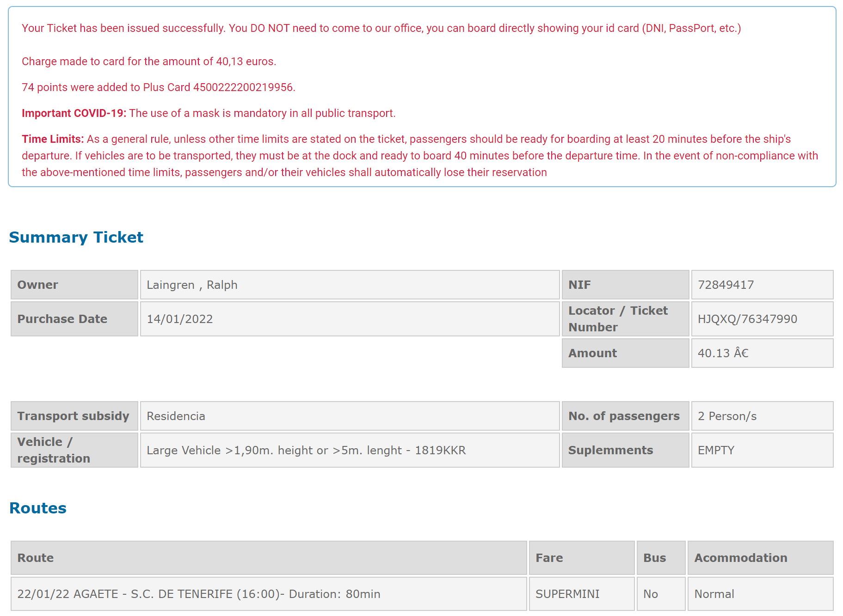The height and width of the screenshot is (616, 843).
Task: Click the Agaete to Tenerife route row
Action: click(x=199, y=594)
